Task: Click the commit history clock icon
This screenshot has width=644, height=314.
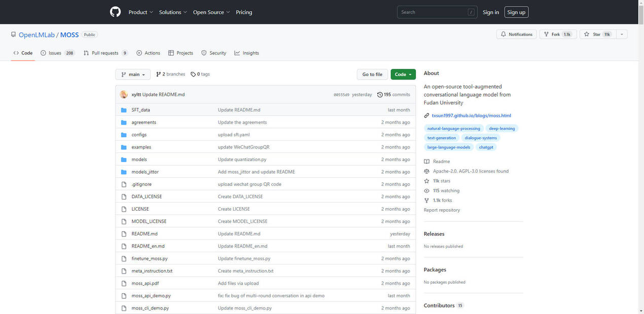Action: pos(380,95)
